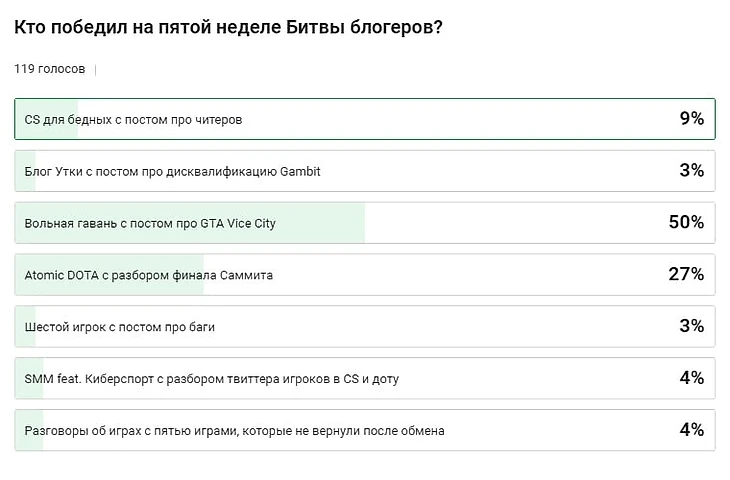
Task: Click the 3% result next to Блог Утки
Action: point(692,170)
